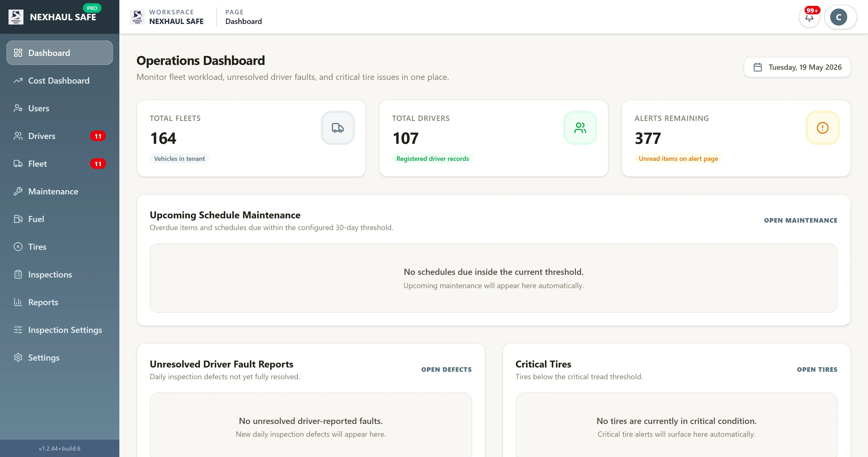
Task: Go to Tires page
Action: pos(60,247)
